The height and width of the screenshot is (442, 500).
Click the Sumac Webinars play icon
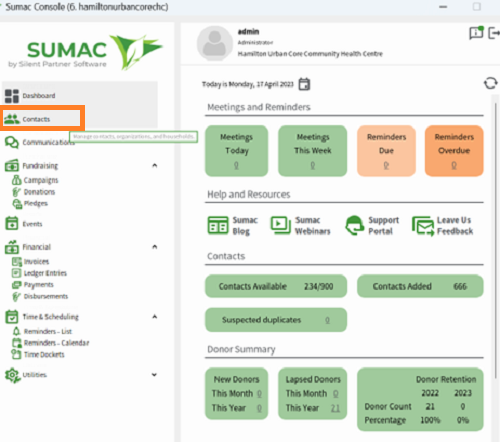281,225
